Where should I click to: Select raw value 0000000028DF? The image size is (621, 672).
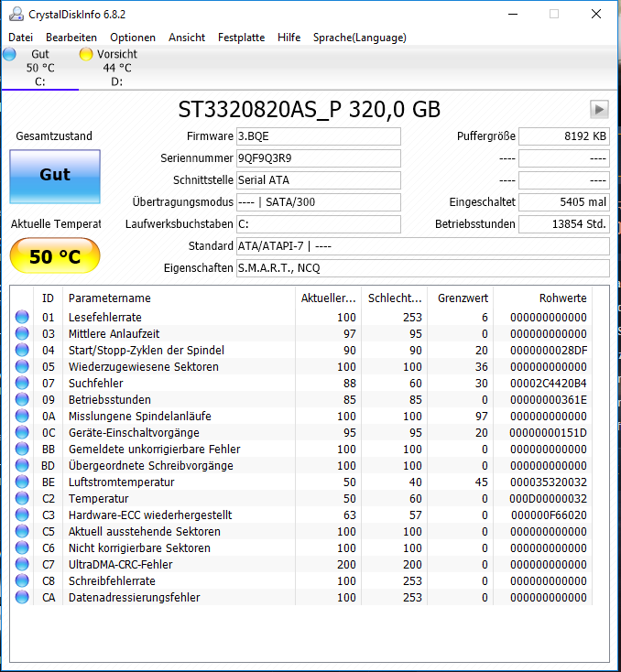pos(549,351)
